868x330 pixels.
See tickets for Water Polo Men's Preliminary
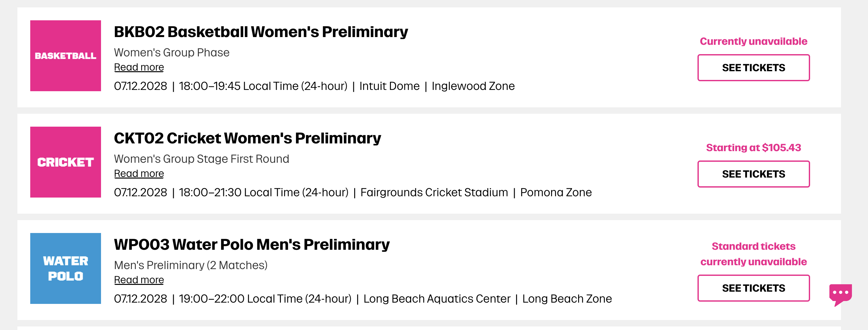[x=753, y=288]
